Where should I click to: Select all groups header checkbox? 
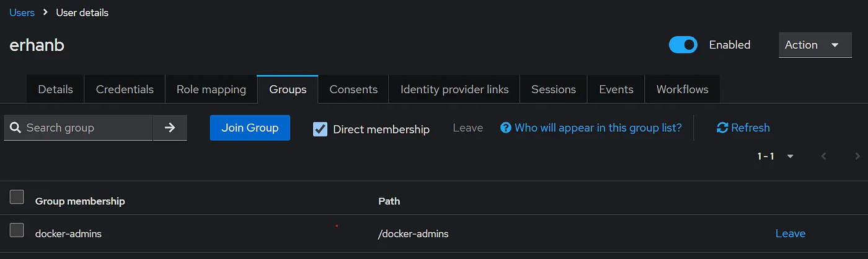17,198
